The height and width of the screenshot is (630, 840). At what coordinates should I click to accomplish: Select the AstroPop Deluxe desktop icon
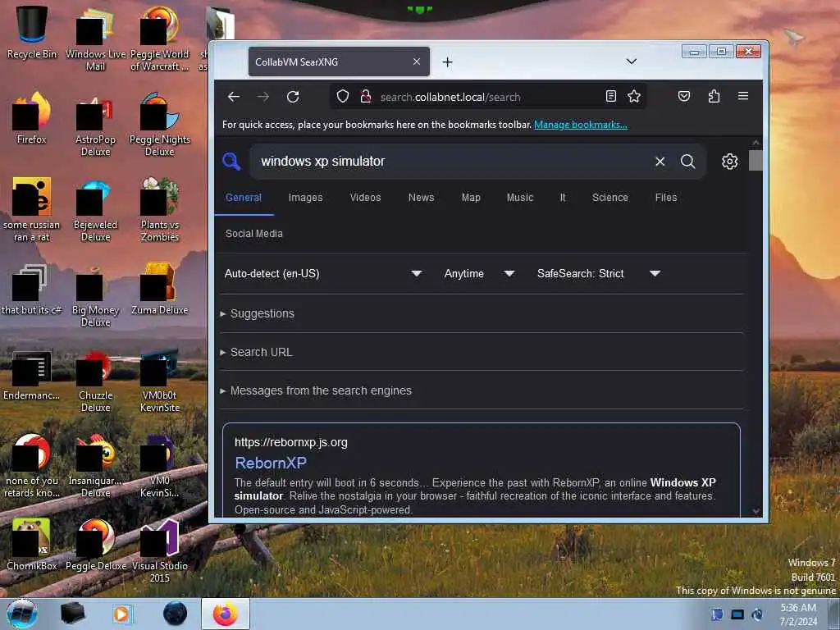click(95, 125)
